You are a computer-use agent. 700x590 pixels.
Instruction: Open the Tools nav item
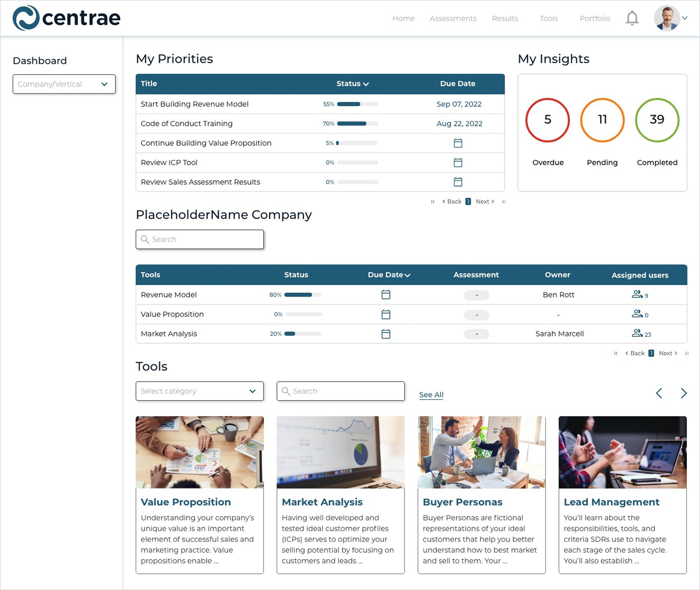click(x=548, y=18)
